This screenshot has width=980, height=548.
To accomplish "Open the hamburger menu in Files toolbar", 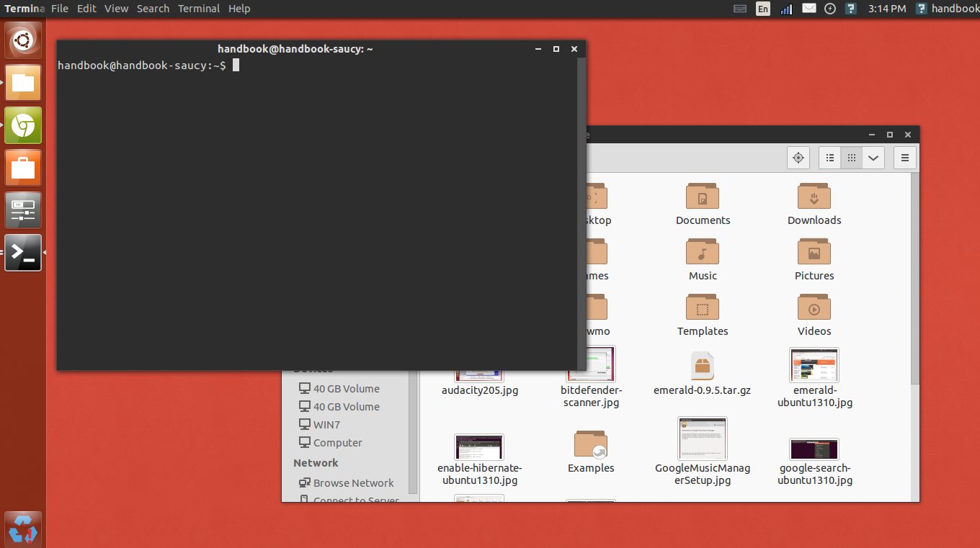I will (905, 158).
